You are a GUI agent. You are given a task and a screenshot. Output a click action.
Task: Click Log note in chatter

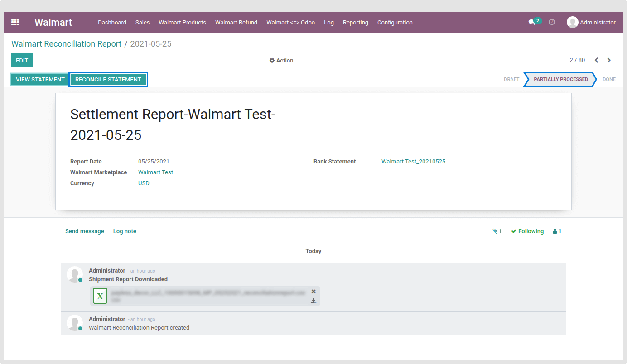pyautogui.click(x=125, y=231)
